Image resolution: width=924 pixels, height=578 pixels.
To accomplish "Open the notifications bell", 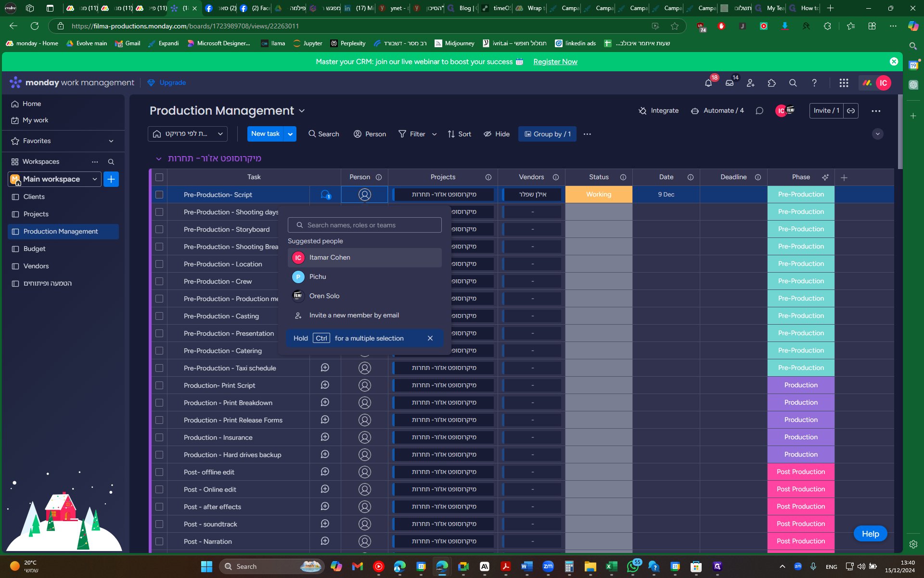I will coord(708,83).
